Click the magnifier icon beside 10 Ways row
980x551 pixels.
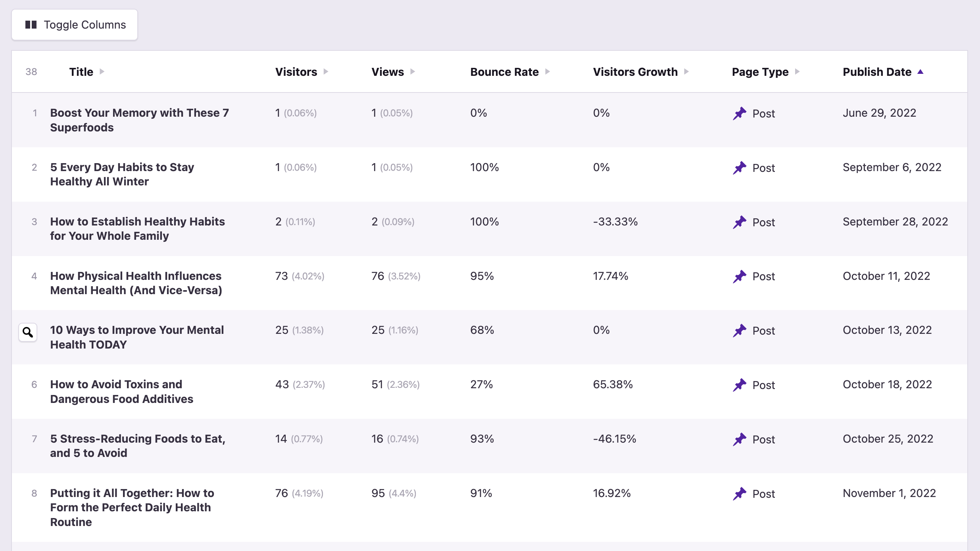28,332
